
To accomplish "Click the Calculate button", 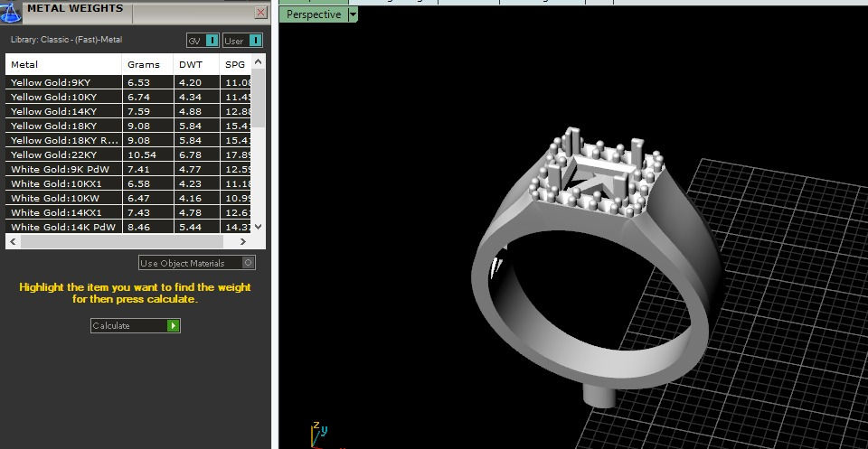I will [x=136, y=326].
